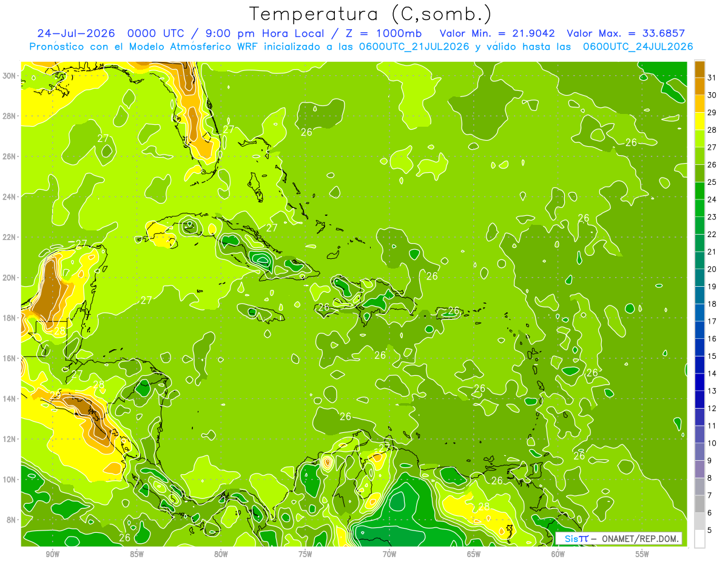Click the 14N latitude label
The width and height of the screenshot is (728, 562).
pyautogui.click(x=10, y=398)
